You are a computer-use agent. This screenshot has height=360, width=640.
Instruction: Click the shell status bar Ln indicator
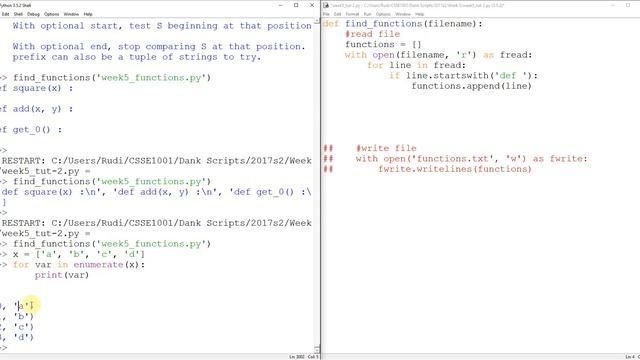[297, 357]
